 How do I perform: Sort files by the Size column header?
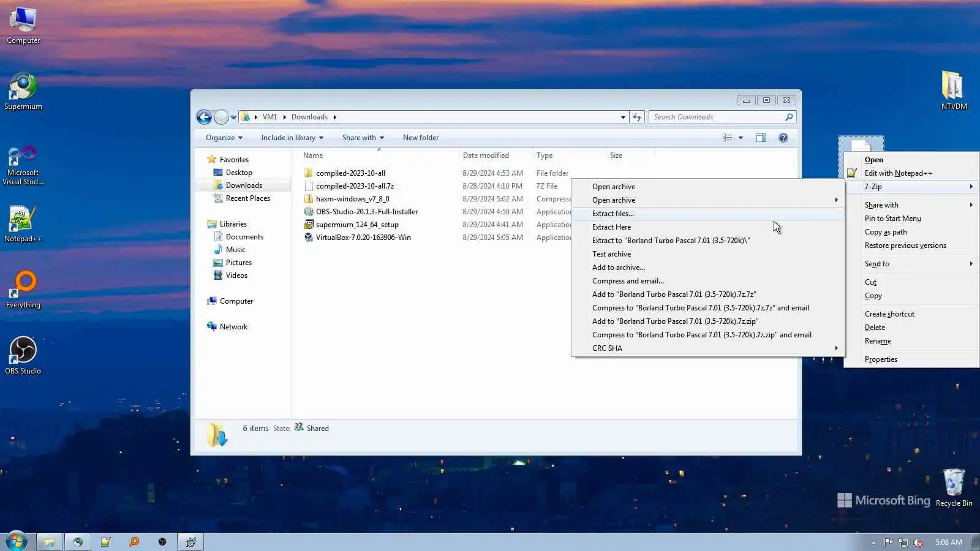click(631, 156)
